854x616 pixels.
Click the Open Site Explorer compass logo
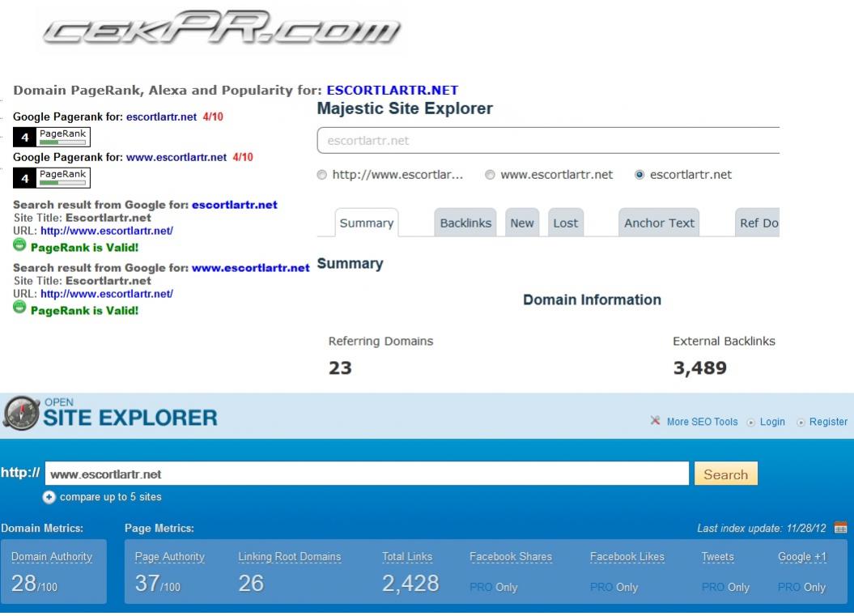[21, 414]
